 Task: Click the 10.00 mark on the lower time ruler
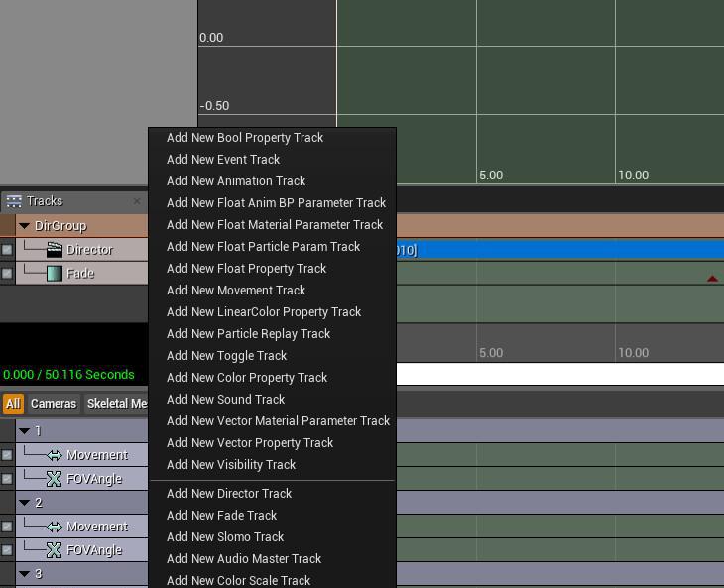click(634, 353)
